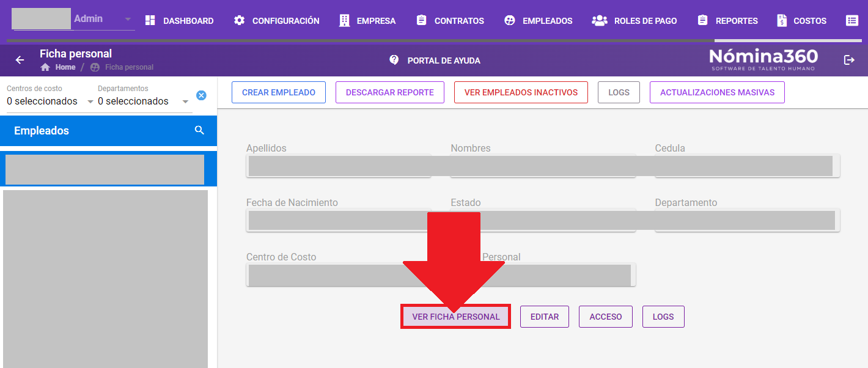
Task: Click the Empleados face icon
Action: 510,21
